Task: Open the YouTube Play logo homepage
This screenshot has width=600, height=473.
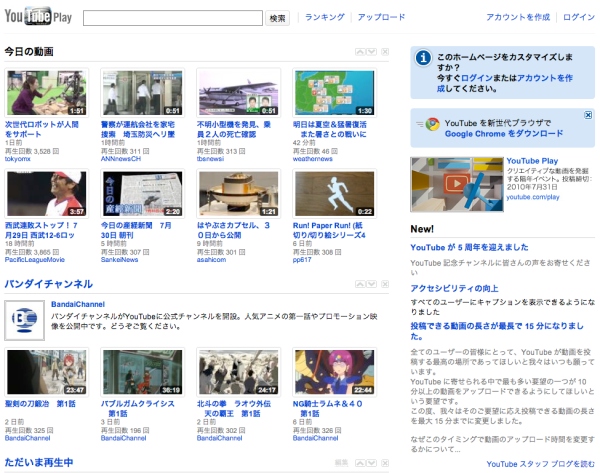Action: tap(38, 16)
